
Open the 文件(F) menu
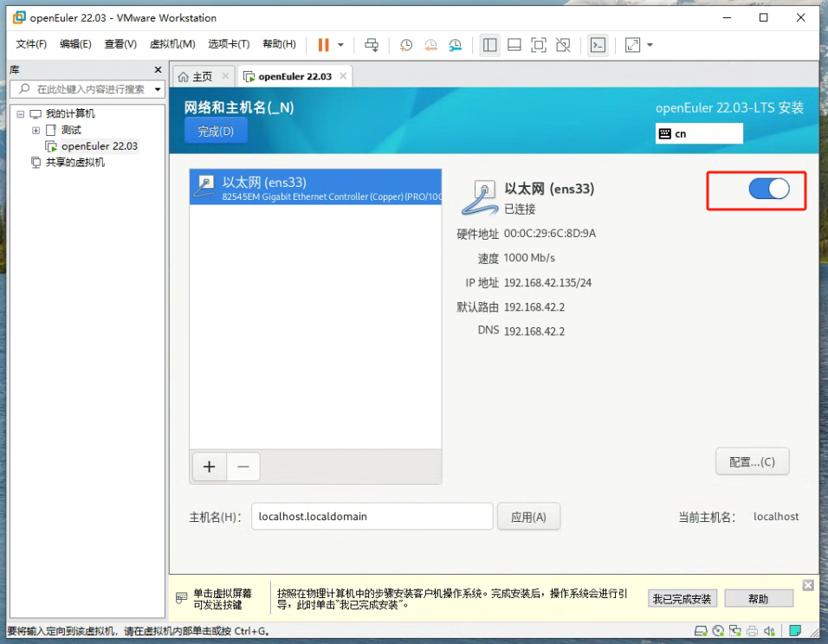[31, 44]
